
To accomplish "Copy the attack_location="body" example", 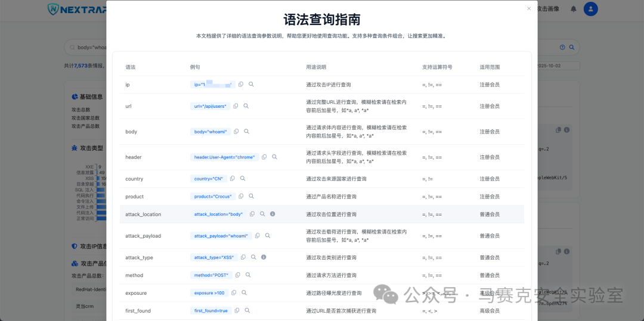I will tap(252, 214).
